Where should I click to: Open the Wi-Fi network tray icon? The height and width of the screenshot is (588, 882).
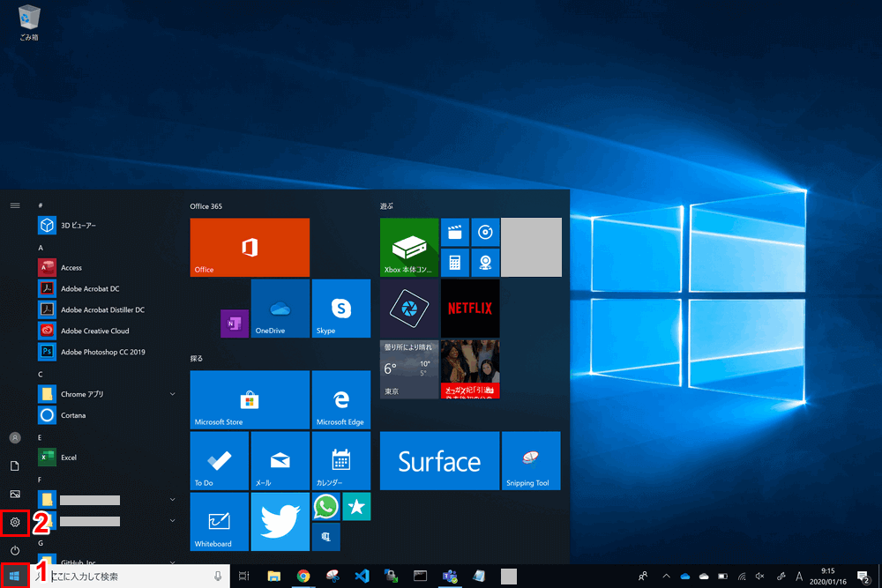coord(742,577)
